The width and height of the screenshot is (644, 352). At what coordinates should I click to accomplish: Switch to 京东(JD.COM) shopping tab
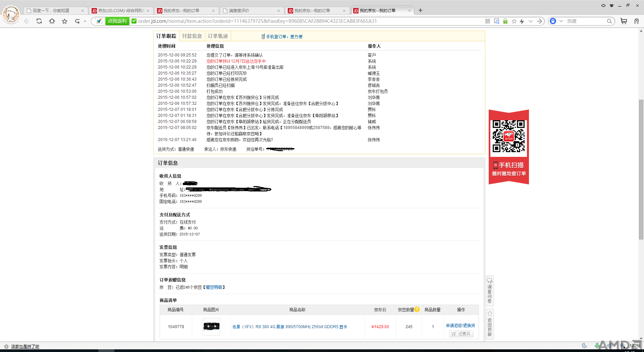121,11
